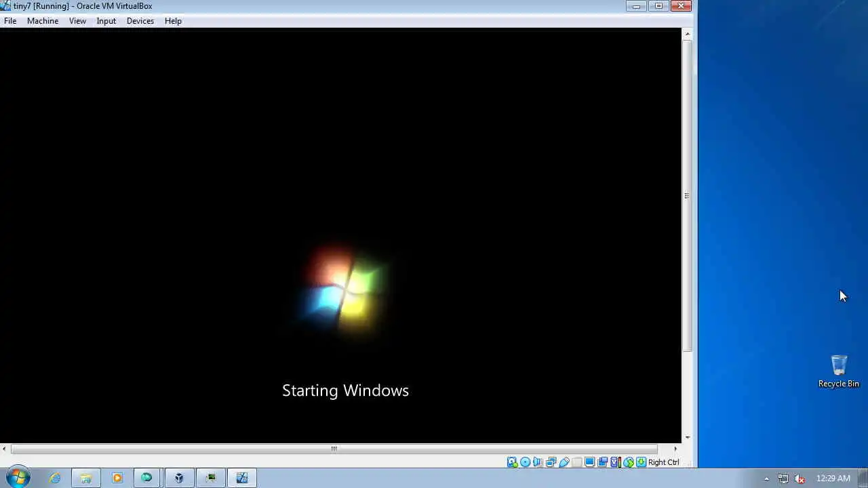Image resolution: width=868 pixels, height=488 pixels.
Task: Minimize the VirtualBox window
Action: point(636,6)
